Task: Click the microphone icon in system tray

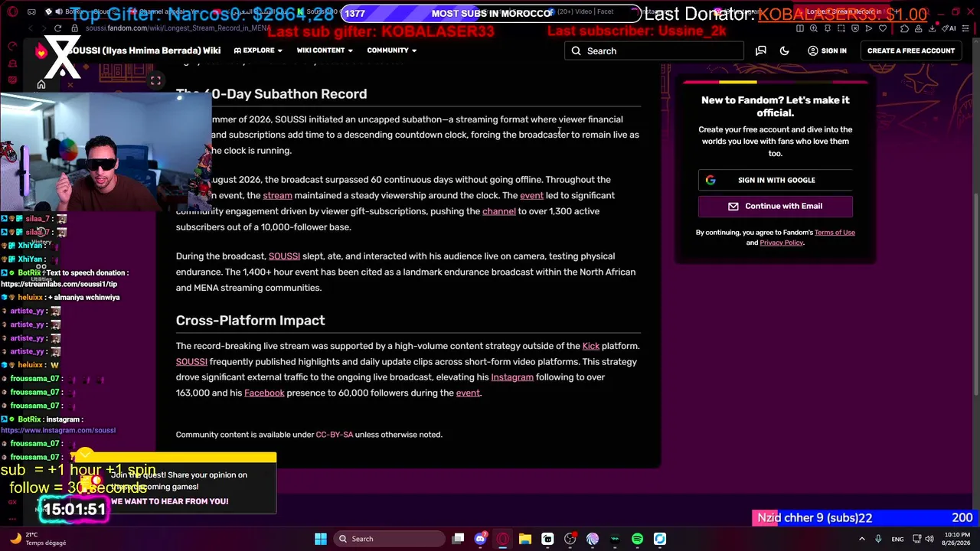Action: 878,539
